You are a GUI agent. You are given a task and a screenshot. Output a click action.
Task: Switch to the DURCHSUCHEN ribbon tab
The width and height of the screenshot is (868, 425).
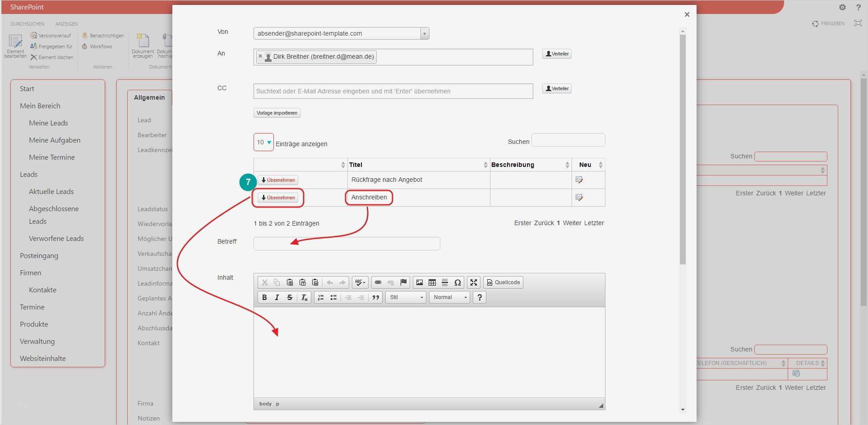(28, 23)
